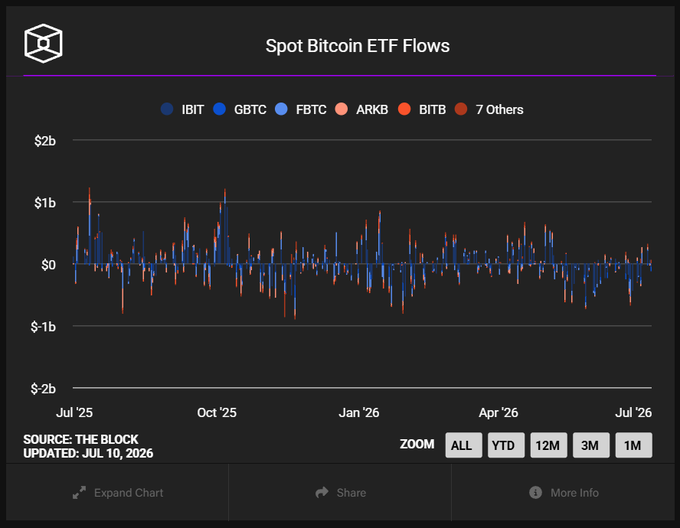680x528 pixels.
Task: Select the 1M zoom button
Action: 634,445
